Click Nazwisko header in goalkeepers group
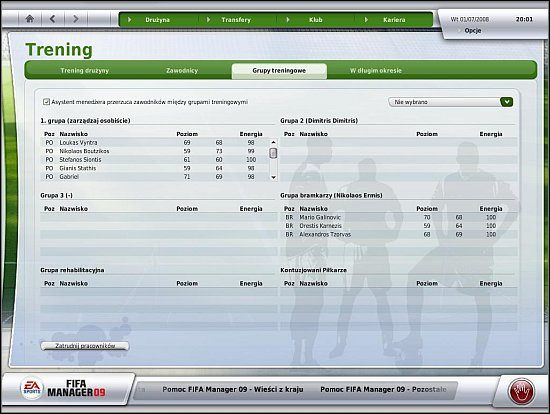This screenshot has height=414, width=550. [x=313, y=209]
